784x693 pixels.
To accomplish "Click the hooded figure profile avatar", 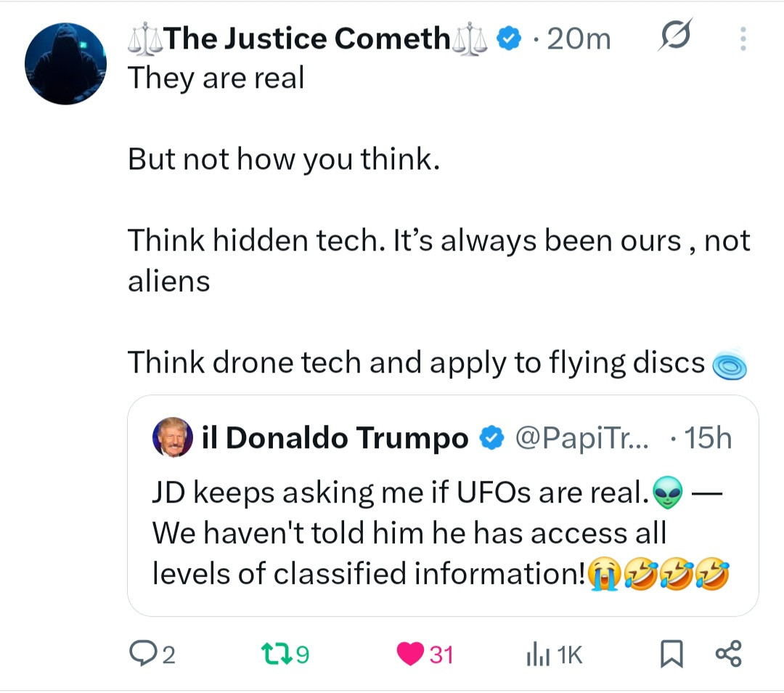I will 65,64.
